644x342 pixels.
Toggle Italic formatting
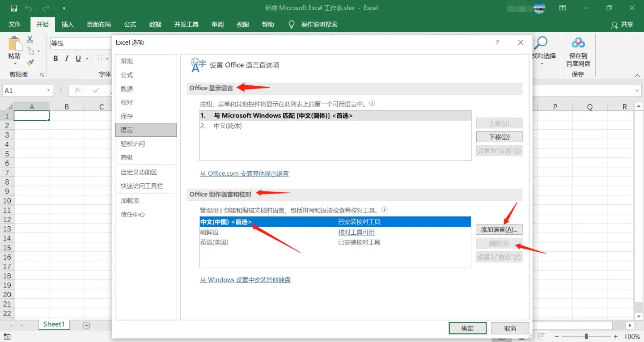(x=67, y=59)
